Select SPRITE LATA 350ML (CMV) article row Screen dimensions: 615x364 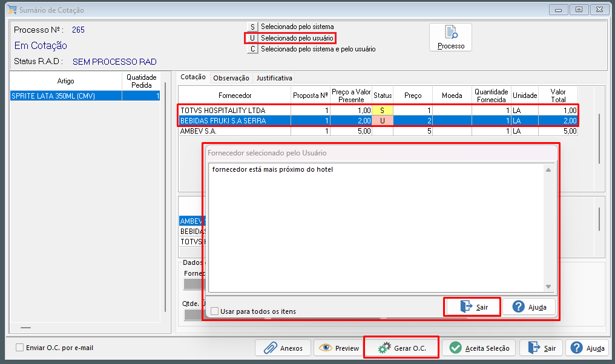(x=85, y=96)
